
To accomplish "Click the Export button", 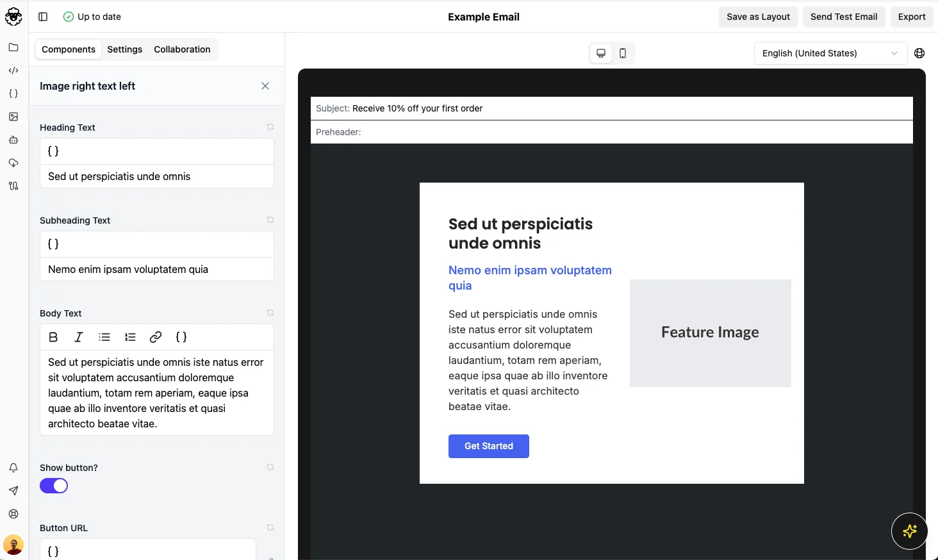I will coord(911,17).
